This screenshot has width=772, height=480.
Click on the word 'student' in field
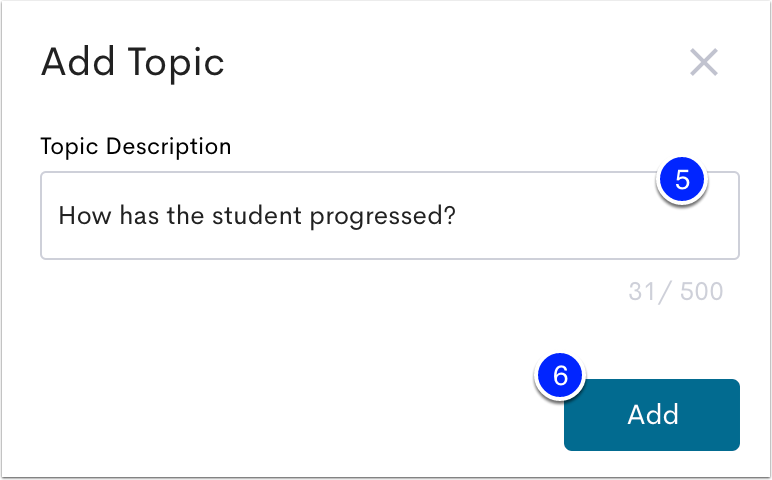click(x=257, y=216)
